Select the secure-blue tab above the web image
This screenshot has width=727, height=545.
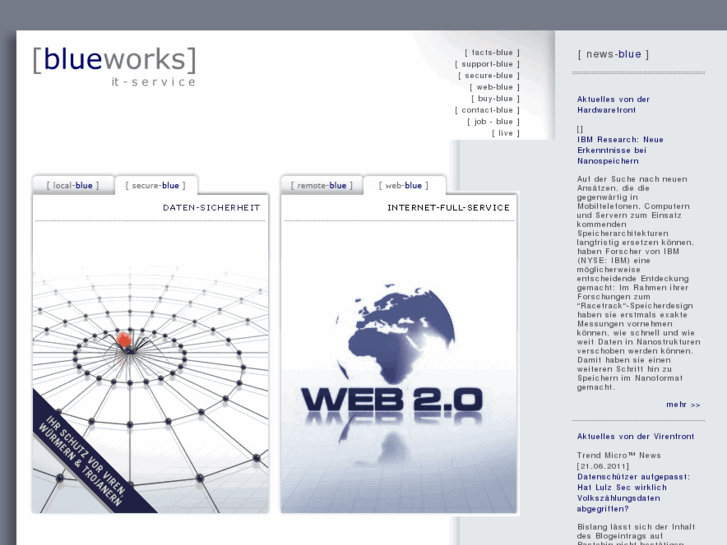pos(156,186)
